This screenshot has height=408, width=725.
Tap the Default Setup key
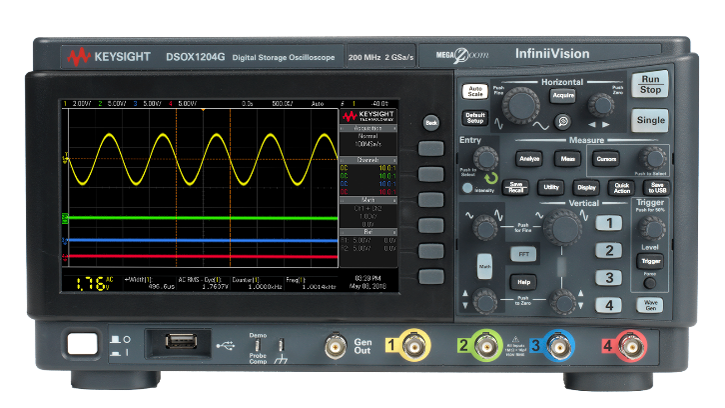(475, 117)
